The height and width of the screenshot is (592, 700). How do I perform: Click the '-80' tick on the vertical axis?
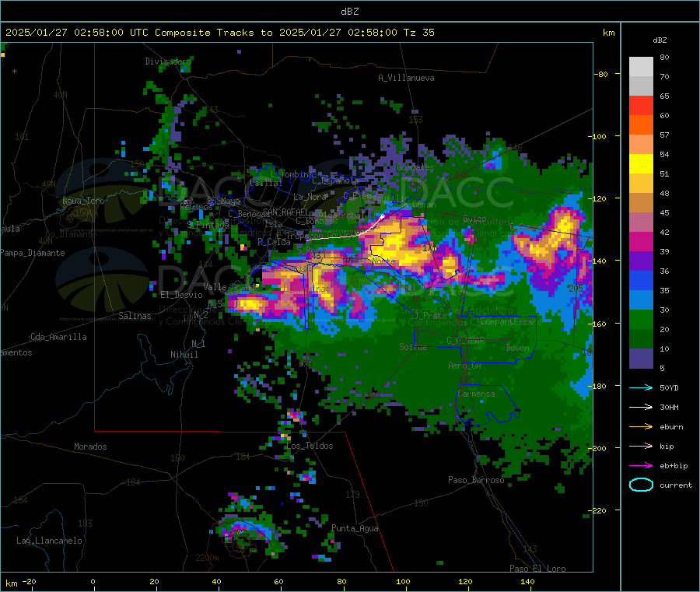[601, 74]
